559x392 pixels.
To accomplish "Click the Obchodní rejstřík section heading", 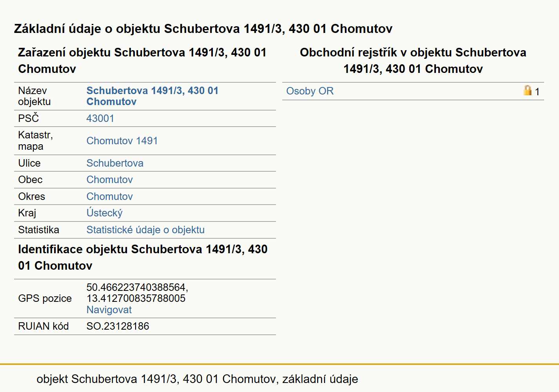I will coord(413,60).
